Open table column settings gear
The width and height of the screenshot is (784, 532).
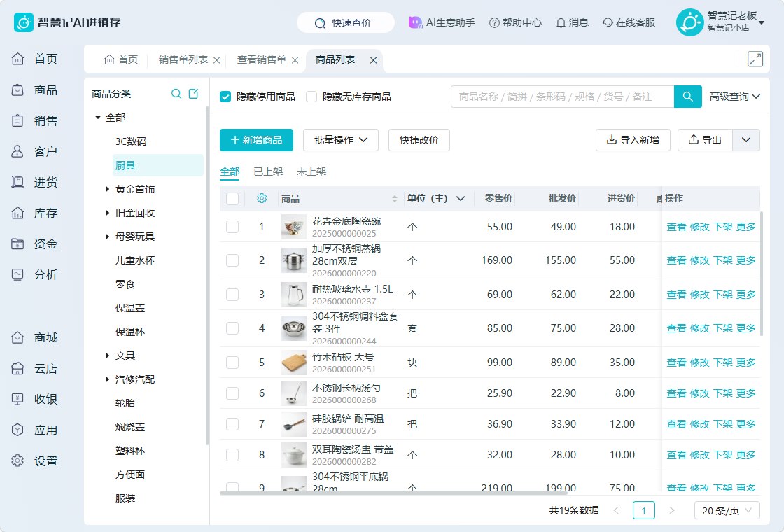[x=262, y=198]
